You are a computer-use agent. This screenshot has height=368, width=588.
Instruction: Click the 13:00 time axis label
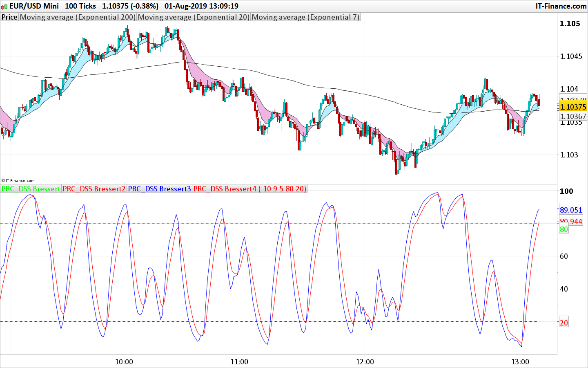tap(520, 361)
